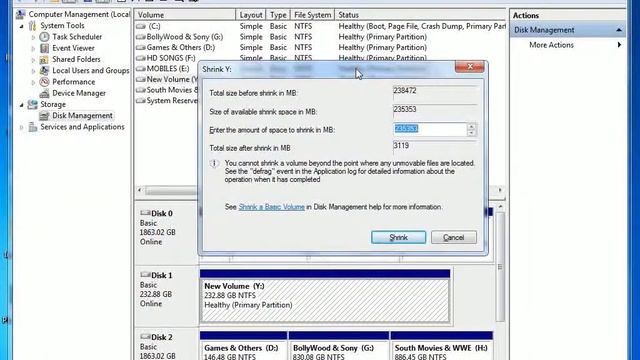Open Device Manager from the tree
This screenshot has width=640, height=360.
[x=79, y=93]
